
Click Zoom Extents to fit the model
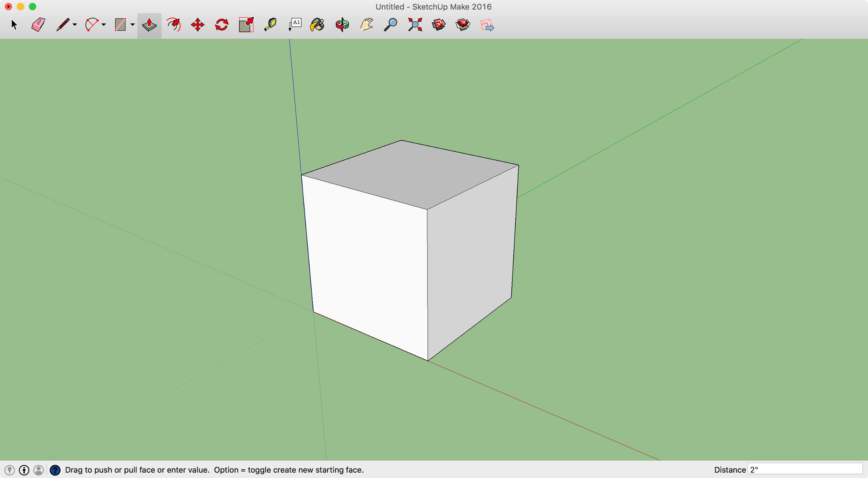(x=414, y=24)
